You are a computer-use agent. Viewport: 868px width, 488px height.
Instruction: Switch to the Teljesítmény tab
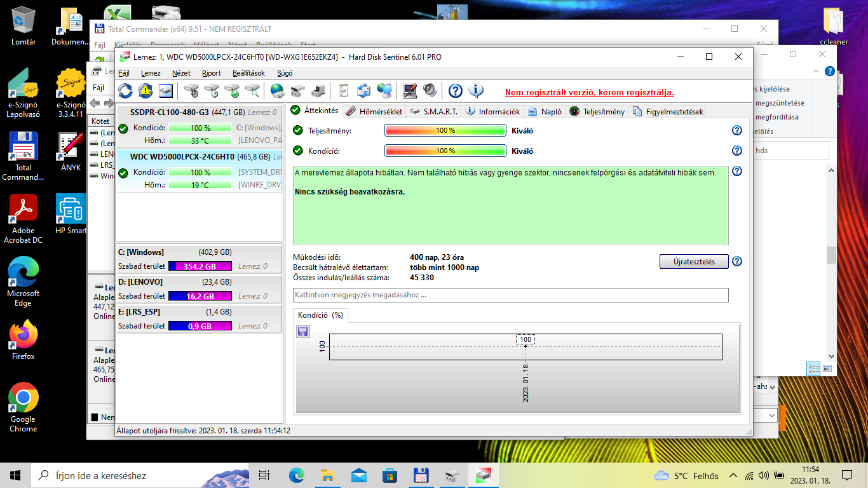(597, 111)
